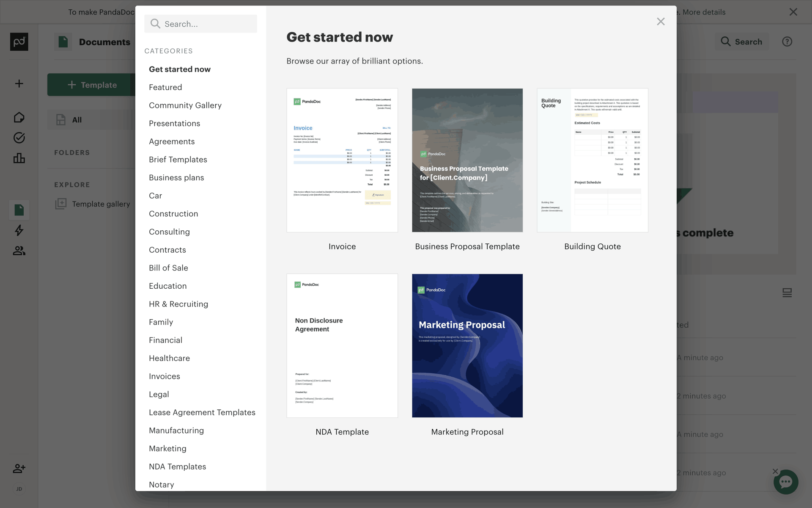Close the top notification banner
The width and height of the screenshot is (812, 508).
(793, 12)
